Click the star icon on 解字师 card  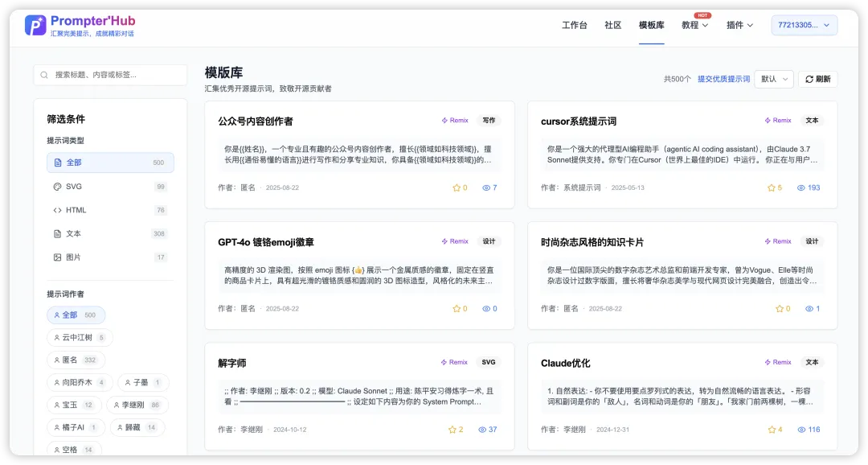coord(452,430)
